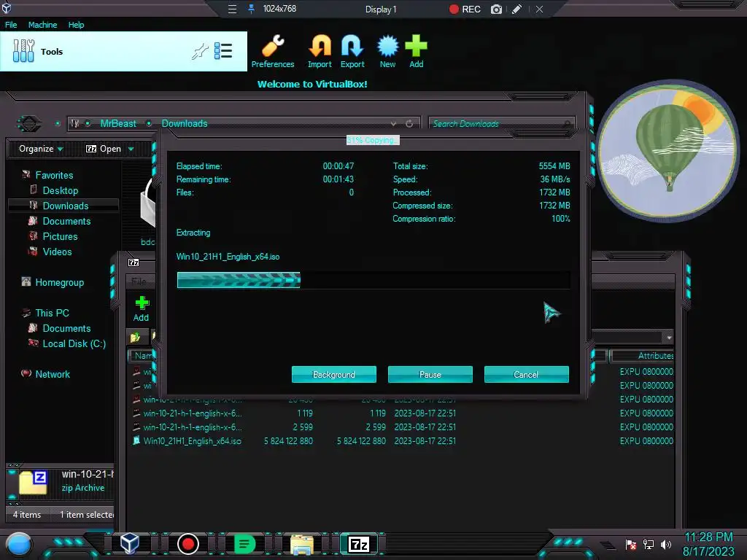Click the Search Downloads field
This screenshot has height=560, width=747.
coord(502,124)
